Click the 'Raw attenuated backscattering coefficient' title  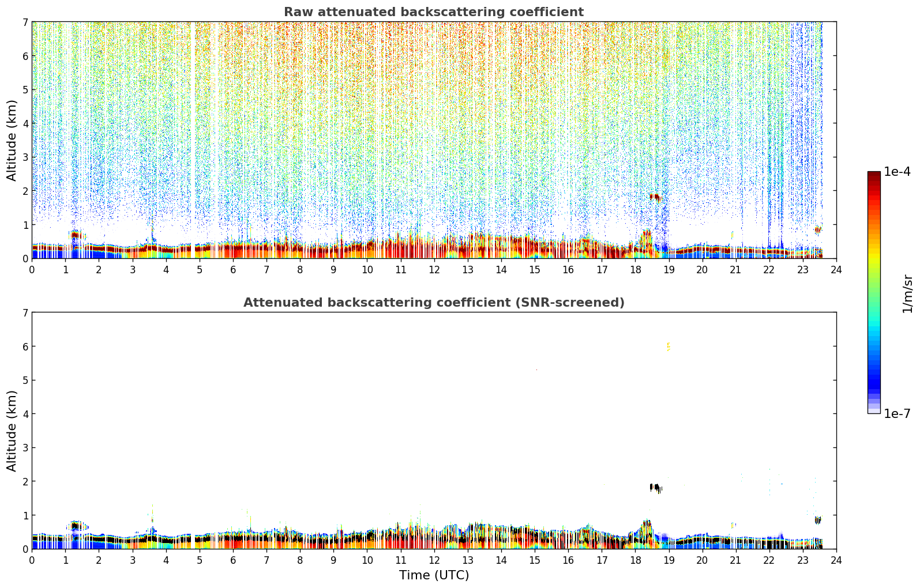434,12
